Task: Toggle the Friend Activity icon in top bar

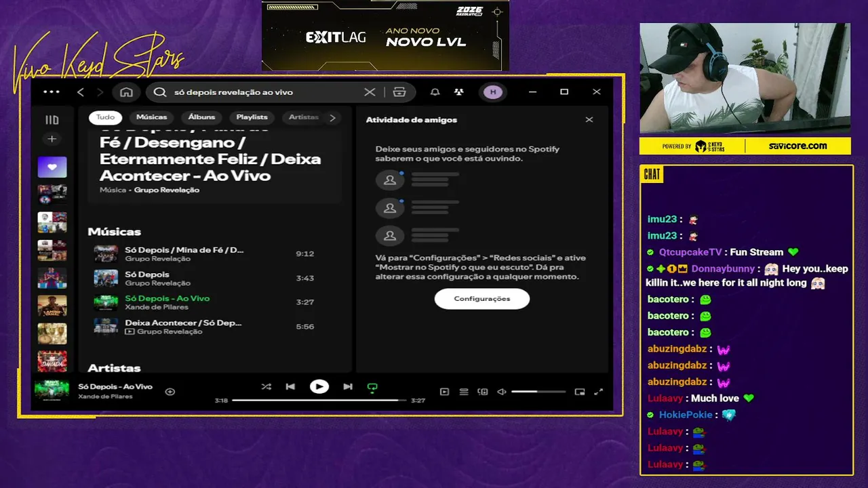Action: 459,92
